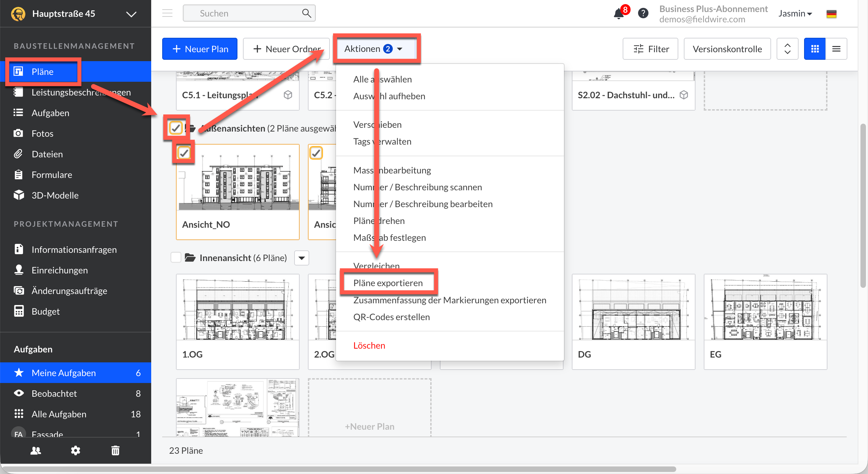Check the Innenansicht folder checkbox

pyautogui.click(x=176, y=258)
